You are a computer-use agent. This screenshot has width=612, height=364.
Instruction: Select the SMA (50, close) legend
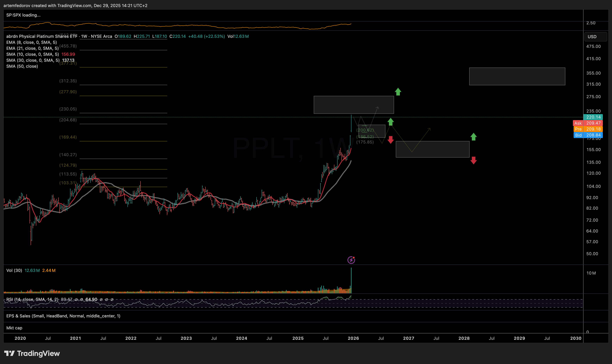[22, 66]
